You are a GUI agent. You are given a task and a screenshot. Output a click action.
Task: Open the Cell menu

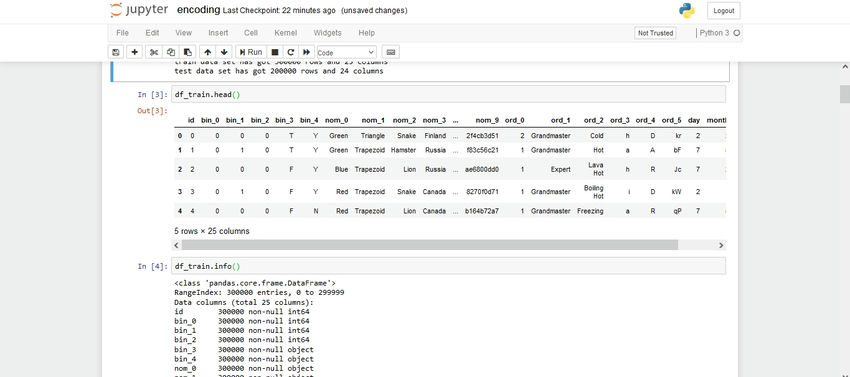coord(251,33)
